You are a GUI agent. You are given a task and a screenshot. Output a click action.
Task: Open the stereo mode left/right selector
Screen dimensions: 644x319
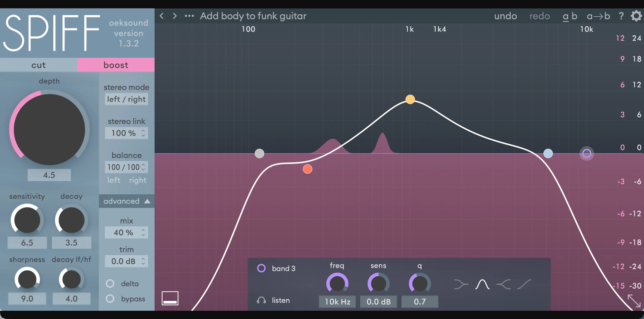point(126,99)
